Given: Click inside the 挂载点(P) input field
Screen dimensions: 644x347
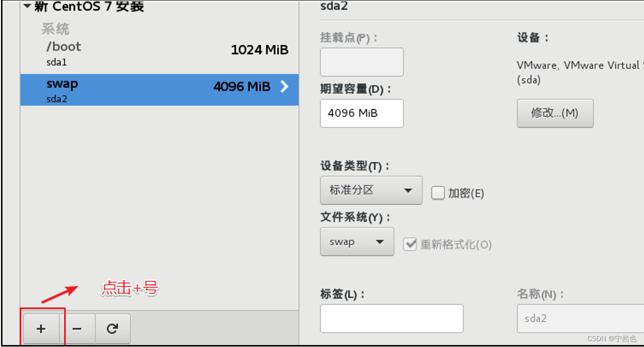Looking at the screenshot, I should coord(361,62).
